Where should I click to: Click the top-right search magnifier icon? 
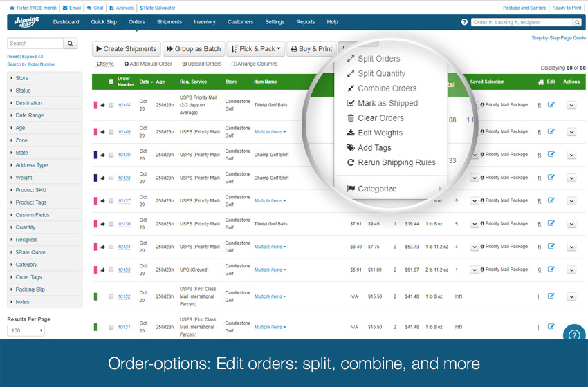click(x=577, y=23)
